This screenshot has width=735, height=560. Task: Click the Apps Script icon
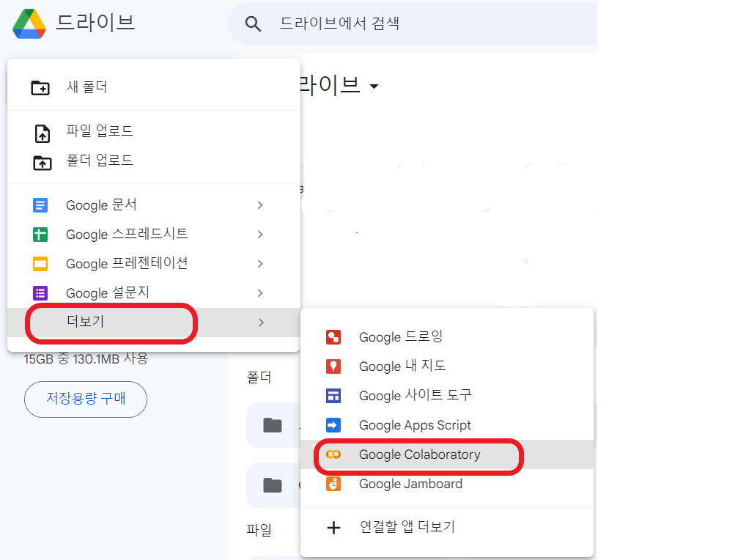coord(333,425)
